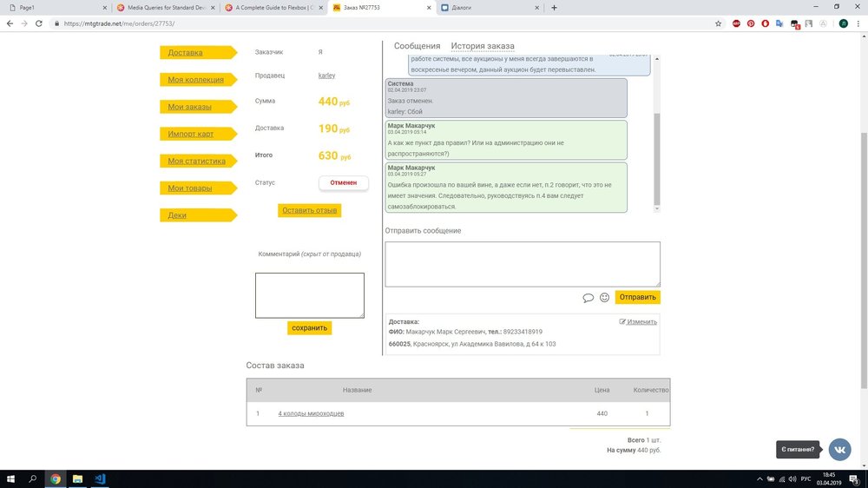Image resolution: width=868 pixels, height=488 pixels.
Task: Click the speech bubble icon near Отправить
Action: point(588,298)
